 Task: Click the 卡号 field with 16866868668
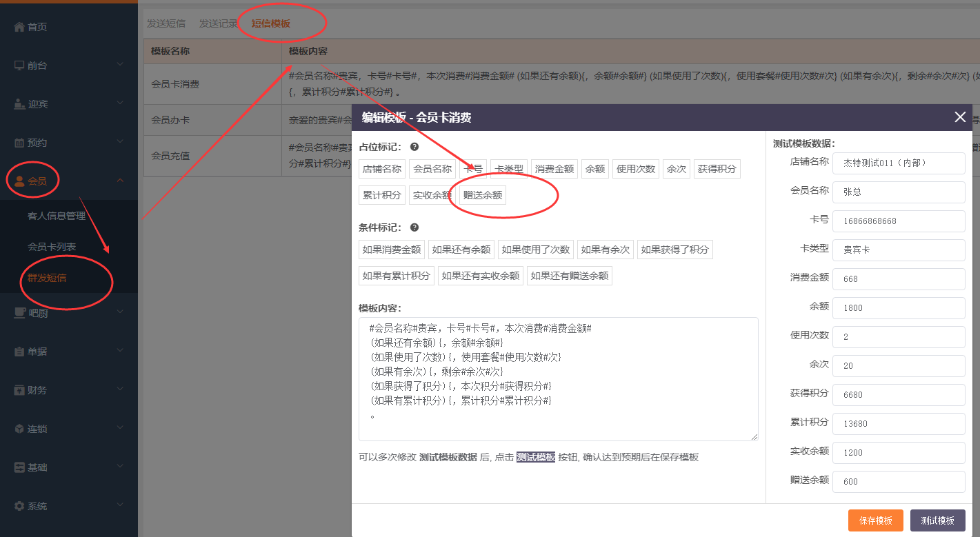click(899, 221)
